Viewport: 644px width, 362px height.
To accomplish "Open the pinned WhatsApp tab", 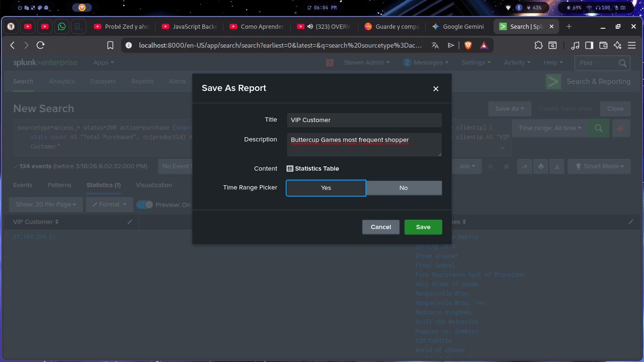I will click(62, 27).
